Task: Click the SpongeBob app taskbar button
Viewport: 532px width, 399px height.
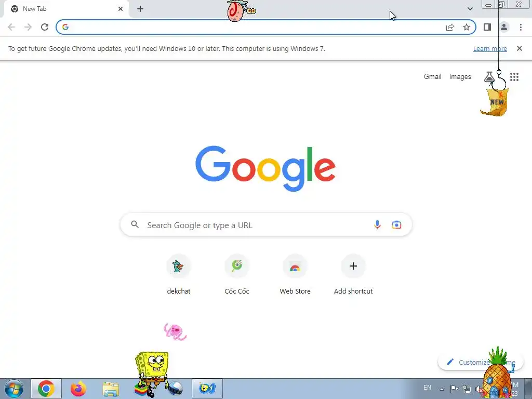Action: pos(207,389)
